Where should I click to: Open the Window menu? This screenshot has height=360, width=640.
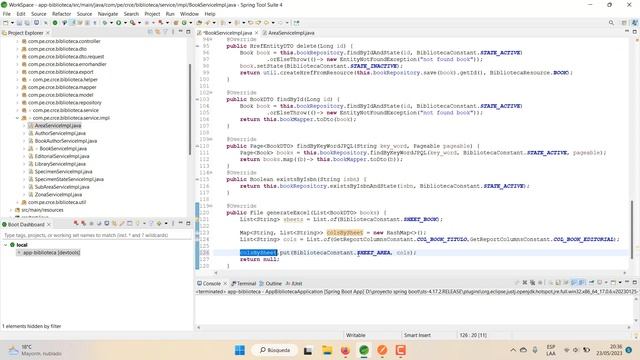[x=189, y=14]
